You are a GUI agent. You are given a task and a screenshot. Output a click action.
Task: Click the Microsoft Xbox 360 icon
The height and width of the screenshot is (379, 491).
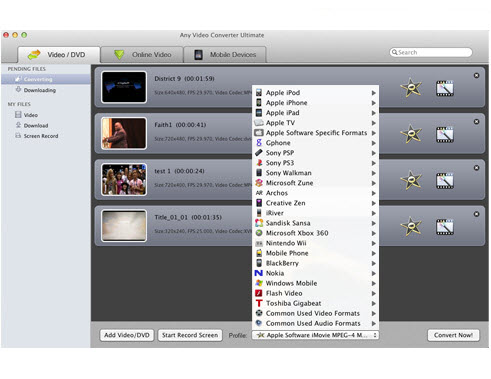click(x=259, y=233)
